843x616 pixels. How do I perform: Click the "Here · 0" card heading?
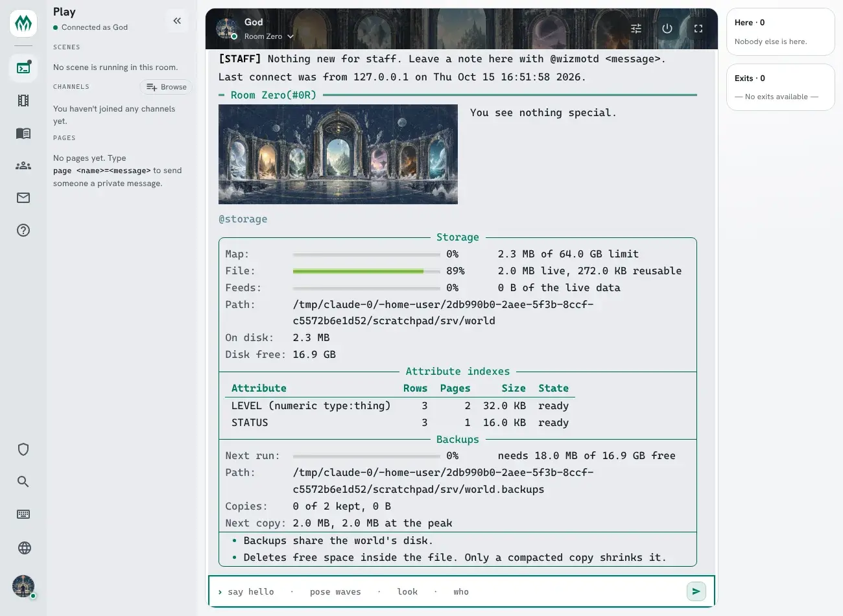tap(750, 23)
